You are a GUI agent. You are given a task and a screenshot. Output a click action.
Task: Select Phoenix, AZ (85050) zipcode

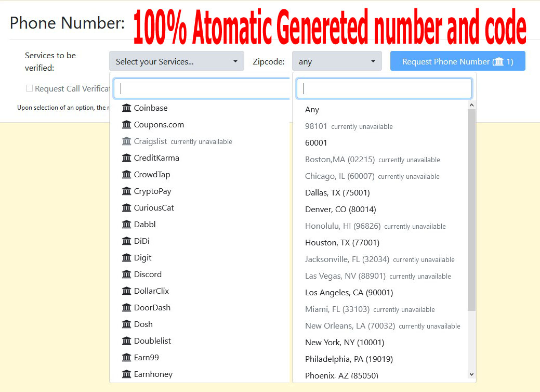point(341,375)
